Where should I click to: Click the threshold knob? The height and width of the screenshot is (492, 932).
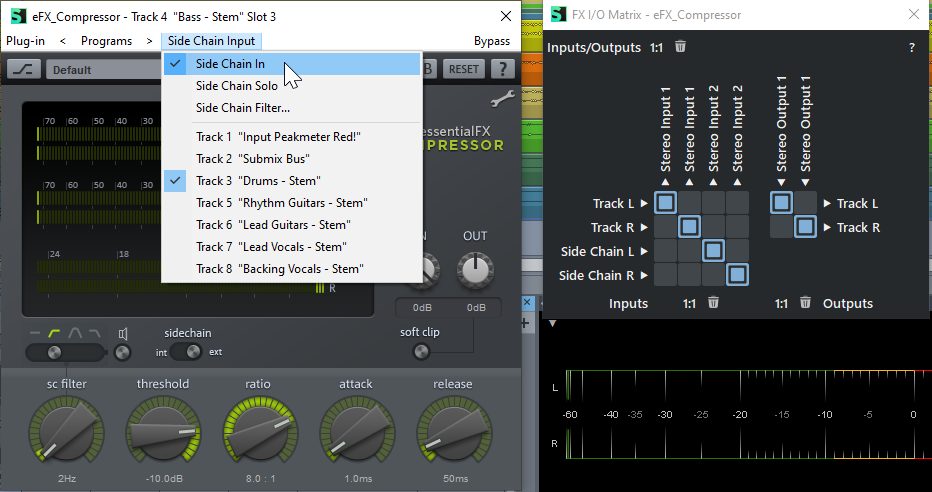tap(162, 432)
